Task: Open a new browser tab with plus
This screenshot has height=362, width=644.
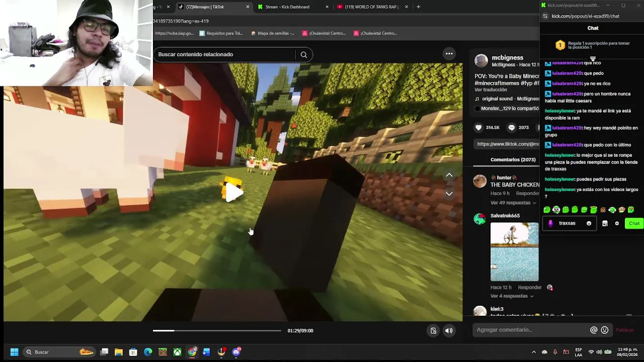Action: 418,7
